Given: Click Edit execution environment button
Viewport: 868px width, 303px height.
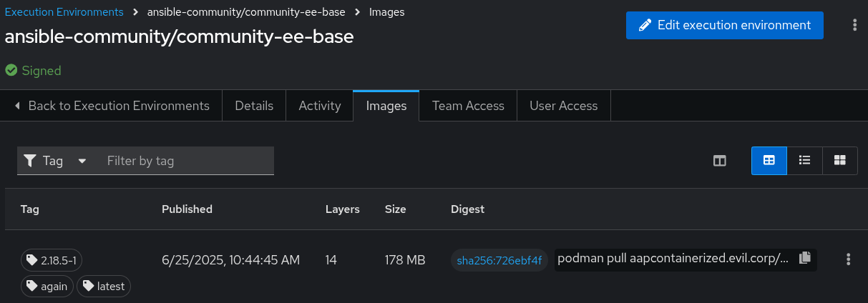Looking at the screenshot, I should (x=724, y=25).
